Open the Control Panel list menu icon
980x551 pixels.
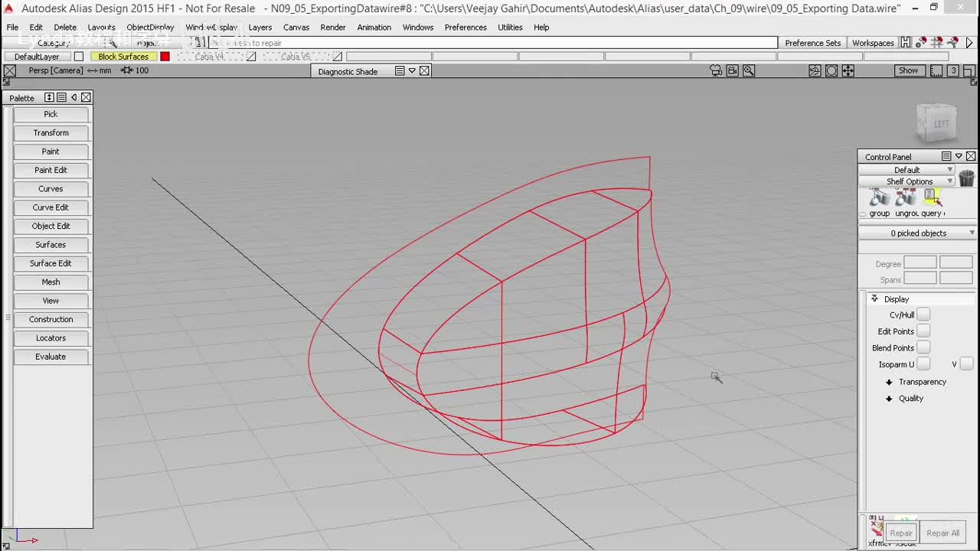[946, 156]
